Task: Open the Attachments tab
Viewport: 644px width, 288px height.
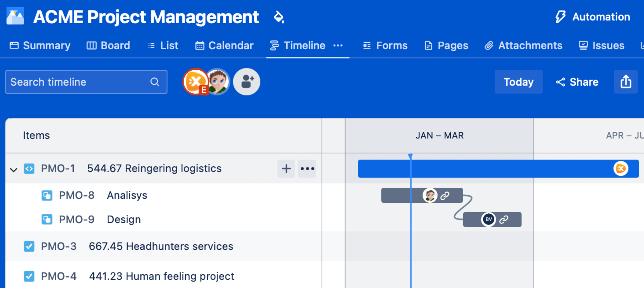Action: (524, 45)
